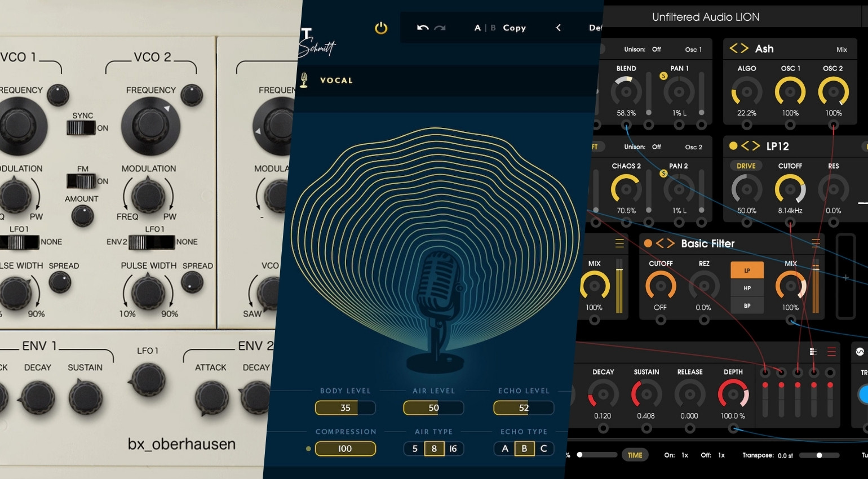868x479 pixels.
Task: Set Air Type to 16
Action: (451, 449)
